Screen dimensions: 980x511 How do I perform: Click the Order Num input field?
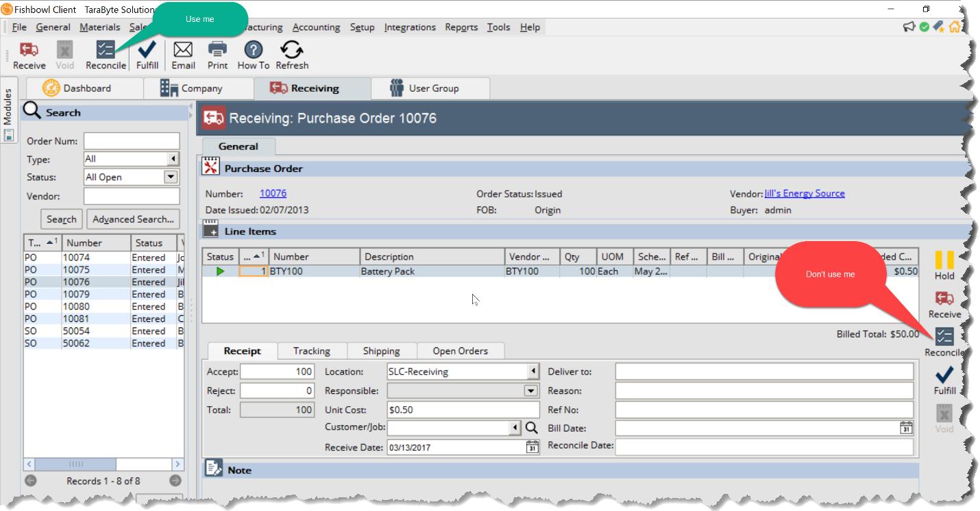click(132, 141)
